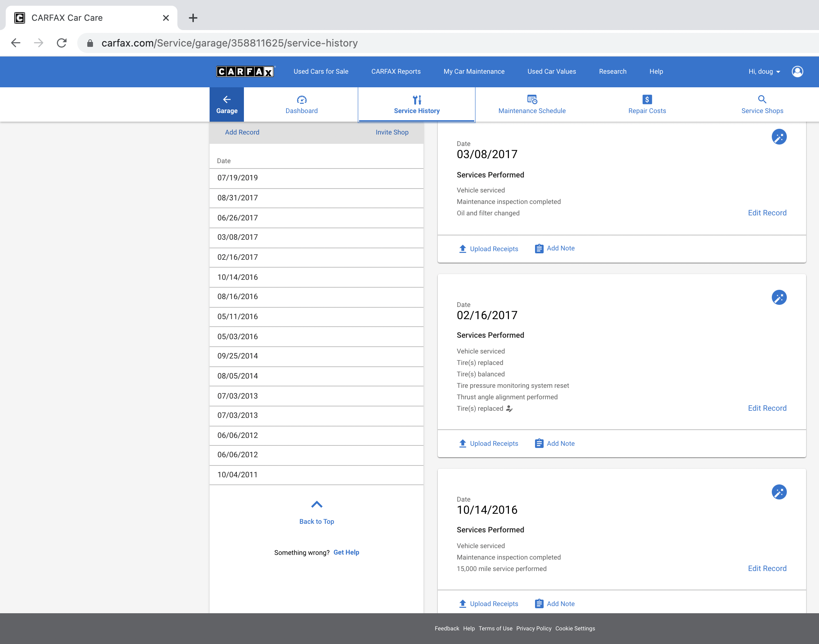Open Used Cars for Sale menu
The width and height of the screenshot is (819, 644).
[x=321, y=71]
